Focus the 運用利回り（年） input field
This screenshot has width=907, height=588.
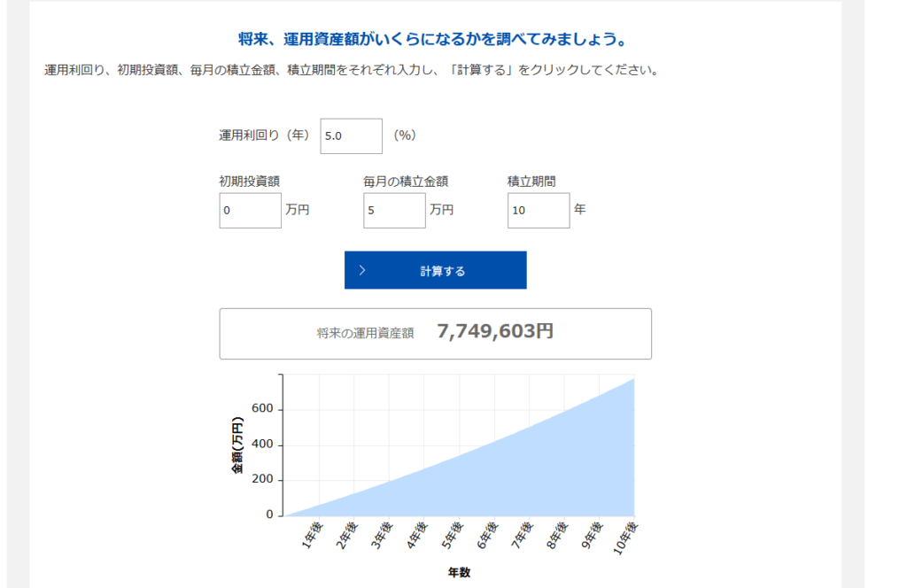351,136
